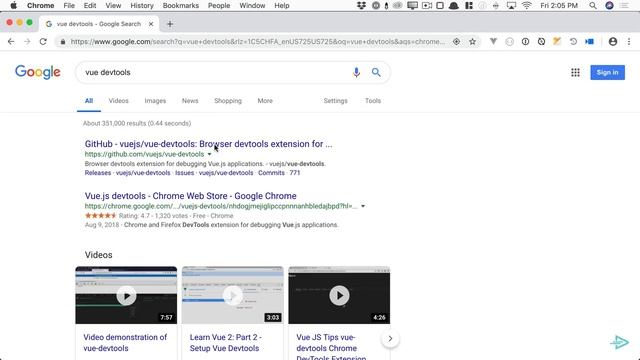Viewport: 640px width, 360px height.
Task: Submit search with the magnifying glass icon
Action: [x=376, y=72]
